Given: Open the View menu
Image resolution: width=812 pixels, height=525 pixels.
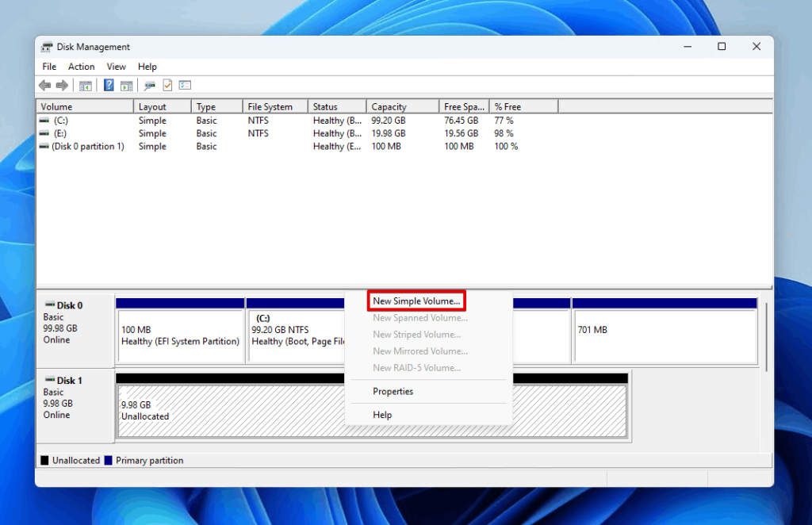Looking at the screenshot, I should (116, 67).
